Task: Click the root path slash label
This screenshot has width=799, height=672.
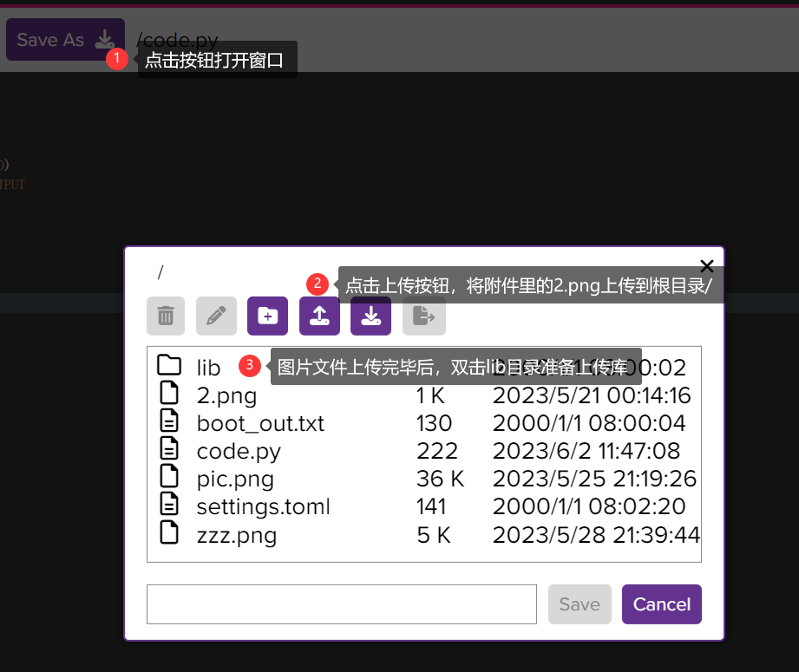Action: point(160,272)
